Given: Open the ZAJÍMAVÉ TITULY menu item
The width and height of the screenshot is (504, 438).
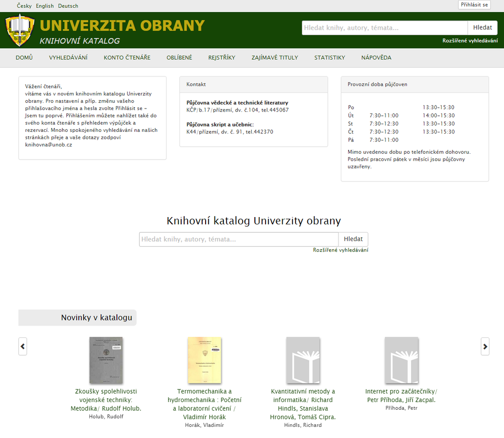Looking at the screenshot, I should coord(275,57).
